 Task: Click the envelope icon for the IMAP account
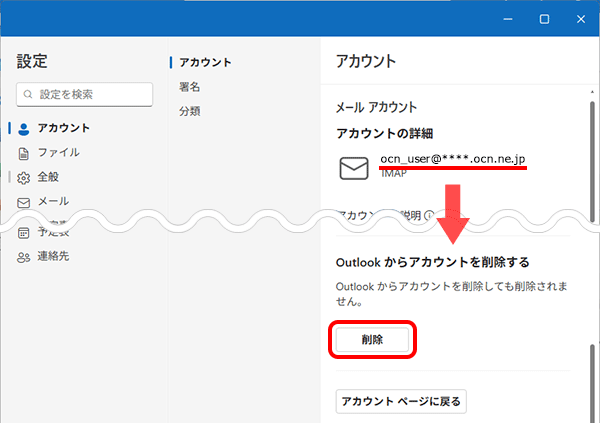pyautogui.click(x=354, y=168)
